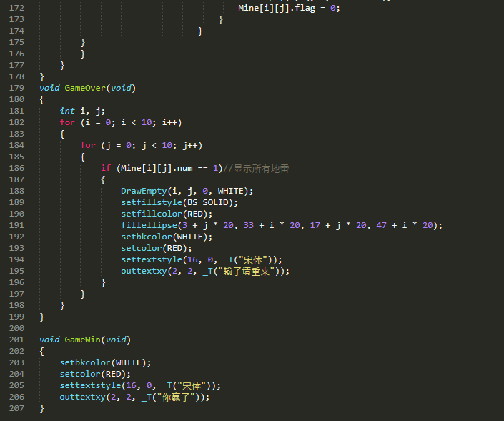Click the GameWin function name

point(83,340)
